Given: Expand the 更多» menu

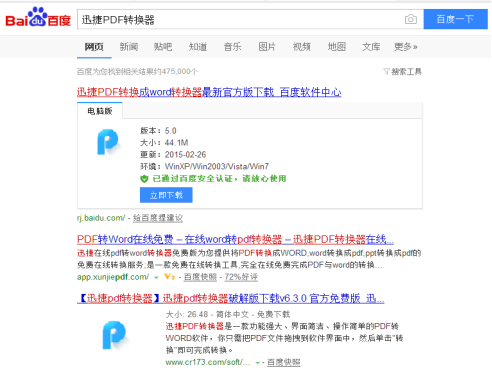Looking at the screenshot, I should point(406,47).
